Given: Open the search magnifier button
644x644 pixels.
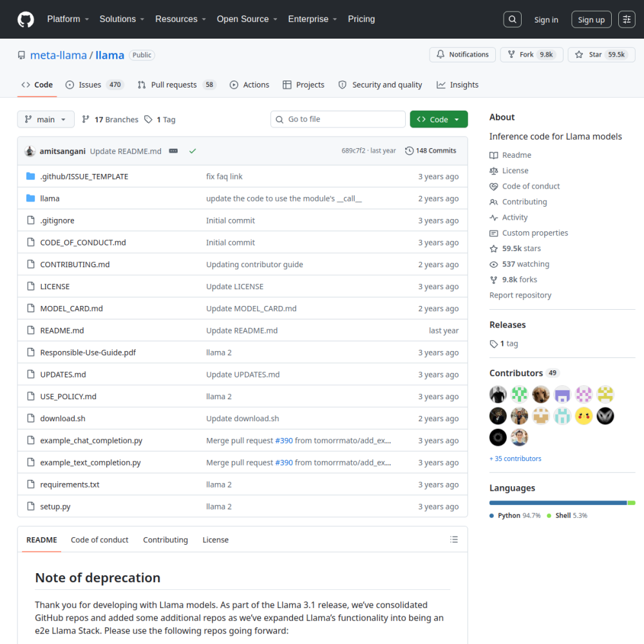Looking at the screenshot, I should [512, 19].
